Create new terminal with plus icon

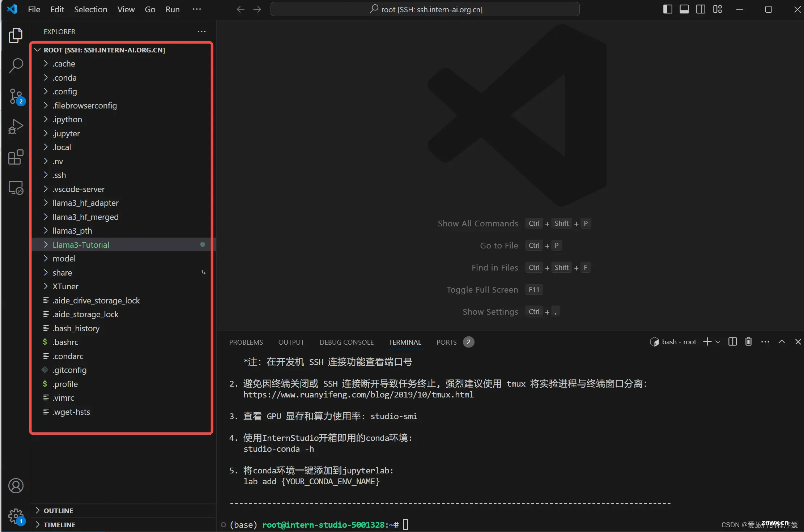[x=707, y=342]
